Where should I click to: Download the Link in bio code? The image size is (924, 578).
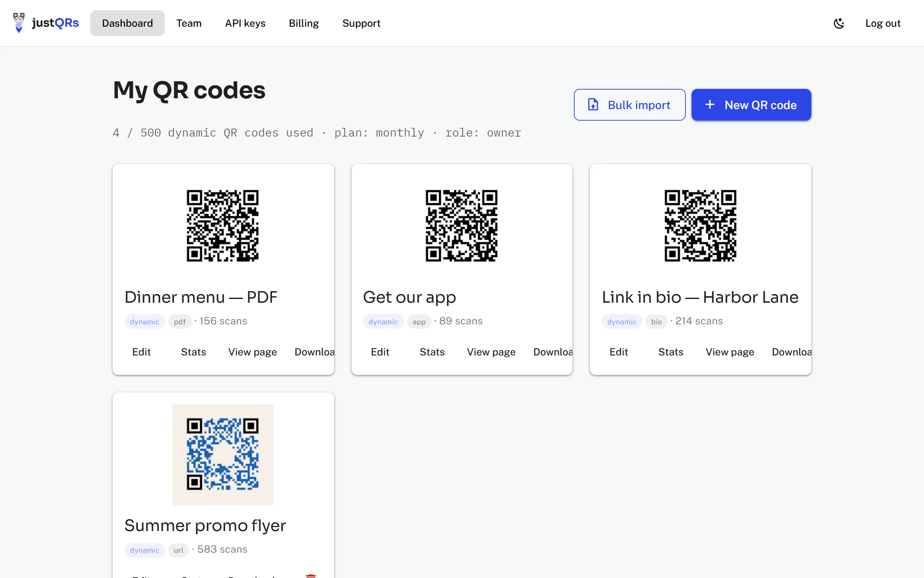coord(792,352)
